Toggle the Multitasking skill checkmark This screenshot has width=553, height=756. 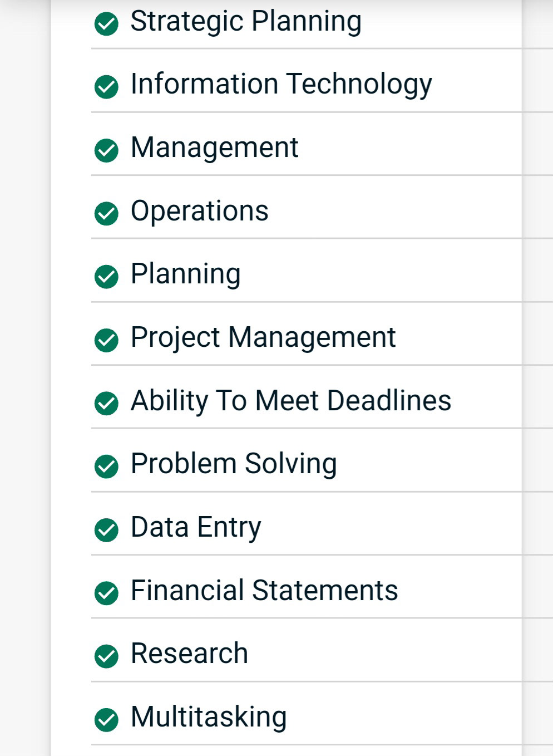tap(106, 720)
